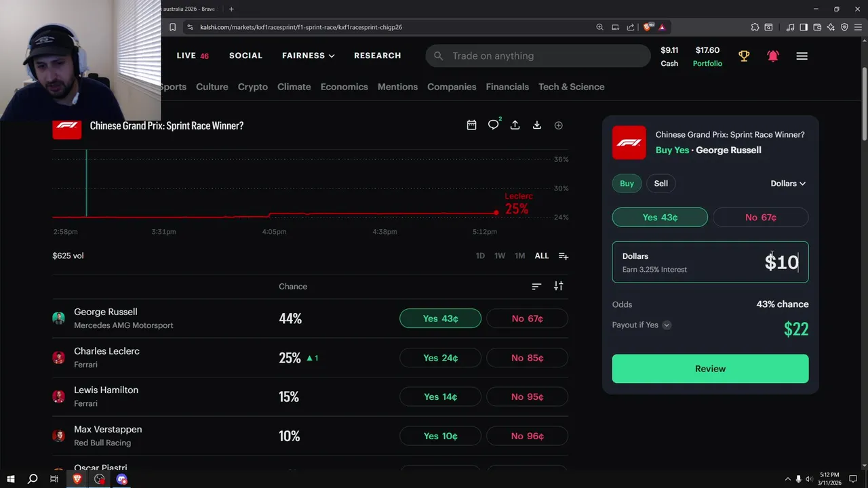This screenshot has height=488, width=868.
Task: Click the share upload icon above chart
Action: tap(515, 125)
